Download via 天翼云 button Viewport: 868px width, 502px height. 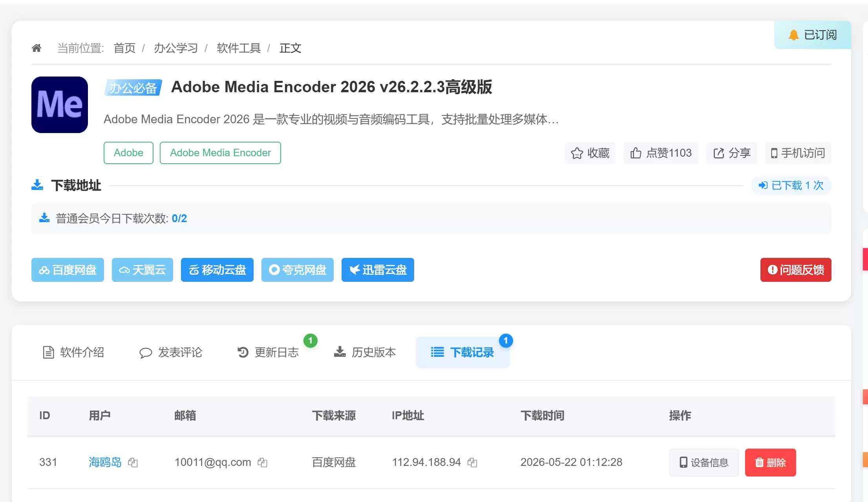(x=143, y=270)
